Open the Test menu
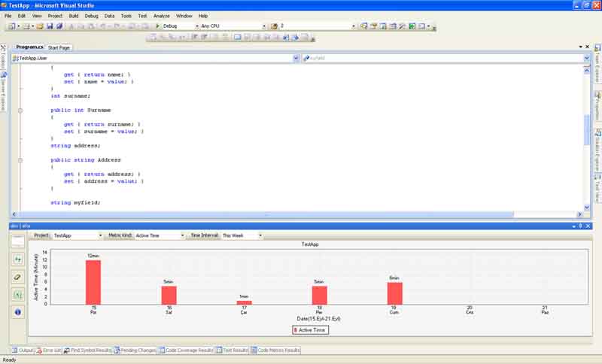The height and width of the screenshot is (364, 602). (142, 16)
